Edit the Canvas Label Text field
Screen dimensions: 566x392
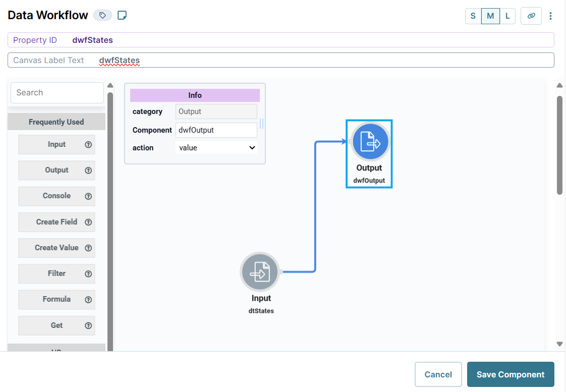pos(281,60)
